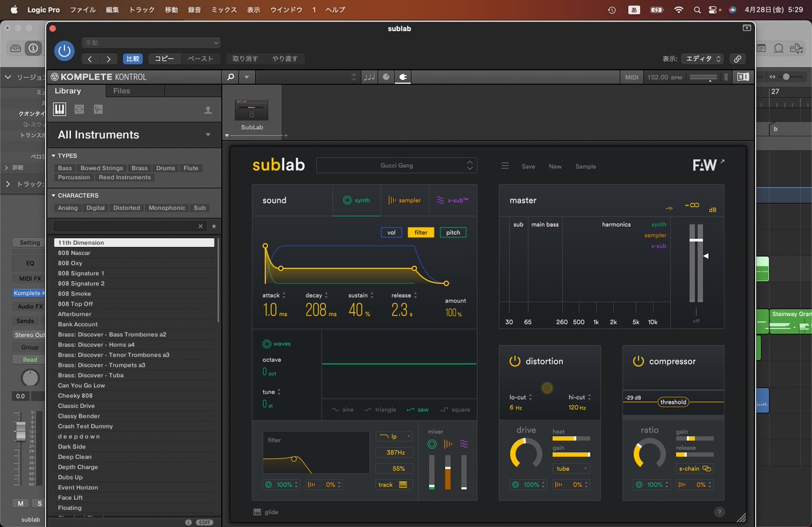Open the manual preset dropdown at top
The width and height of the screenshot is (812, 527).
tap(151, 43)
